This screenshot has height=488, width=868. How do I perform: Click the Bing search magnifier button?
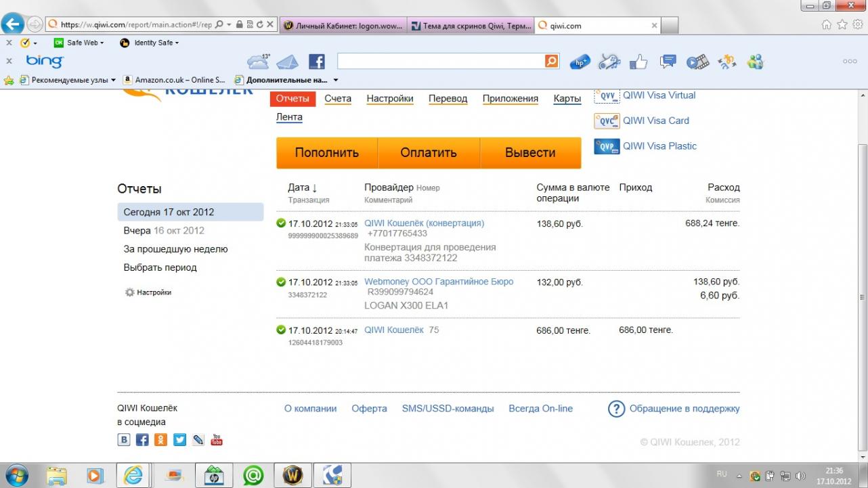pos(552,62)
